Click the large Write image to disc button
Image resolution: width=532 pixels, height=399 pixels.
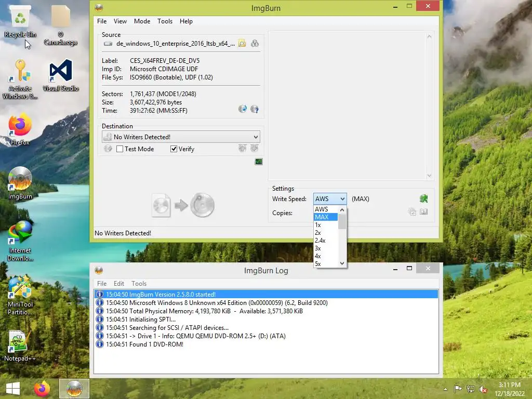[x=183, y=205]
